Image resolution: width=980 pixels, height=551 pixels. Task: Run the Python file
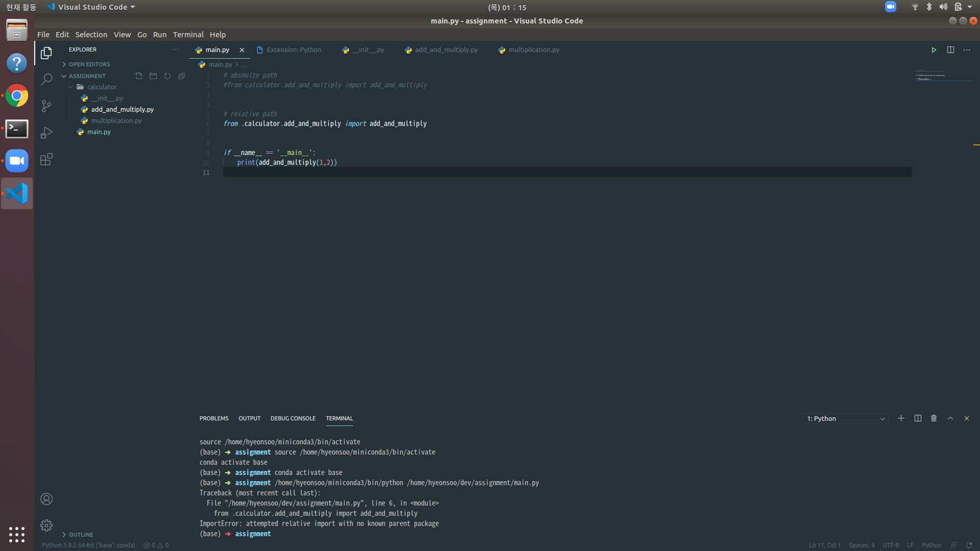click(x=934, y=49)
